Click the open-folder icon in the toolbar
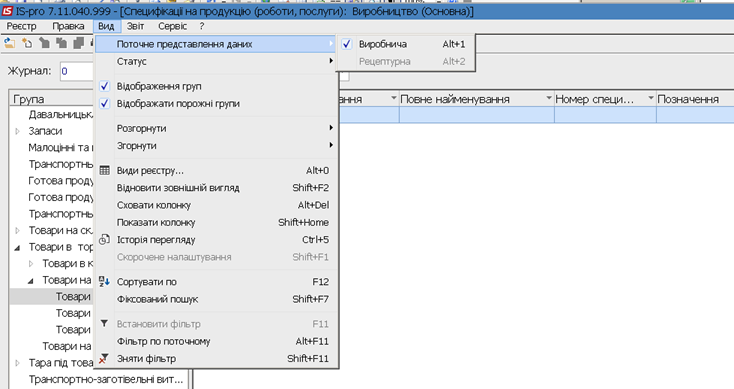Screen dimensions: 734x389 [x=9, y=44]
